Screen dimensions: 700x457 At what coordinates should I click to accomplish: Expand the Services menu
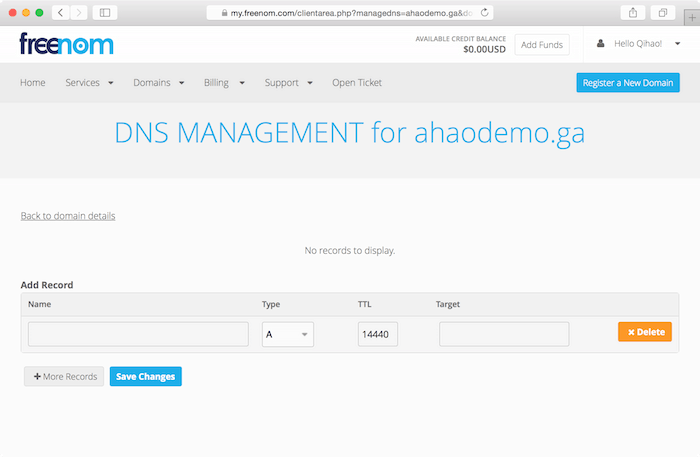(89, 83)
